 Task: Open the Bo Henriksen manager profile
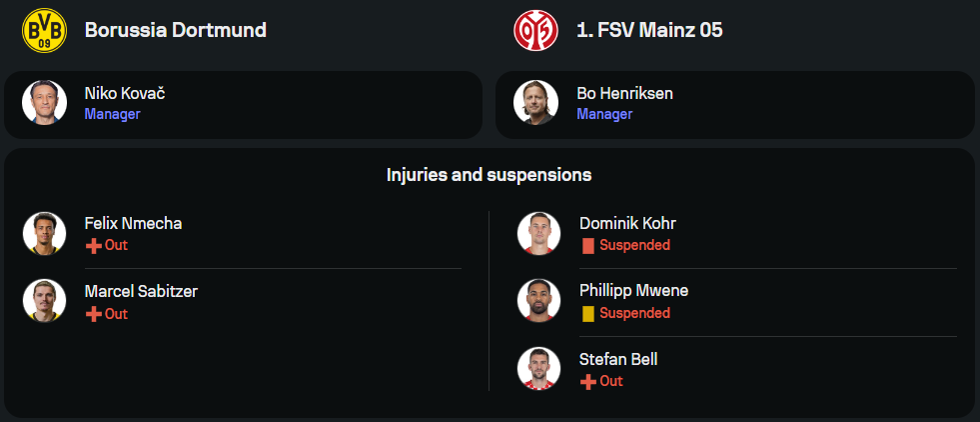624,94
